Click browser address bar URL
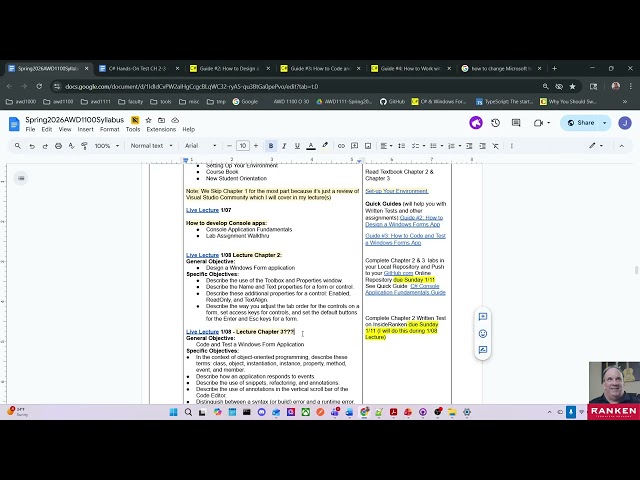Image resolution: width=640 pixels, height=480 pixels. point(192,87)
